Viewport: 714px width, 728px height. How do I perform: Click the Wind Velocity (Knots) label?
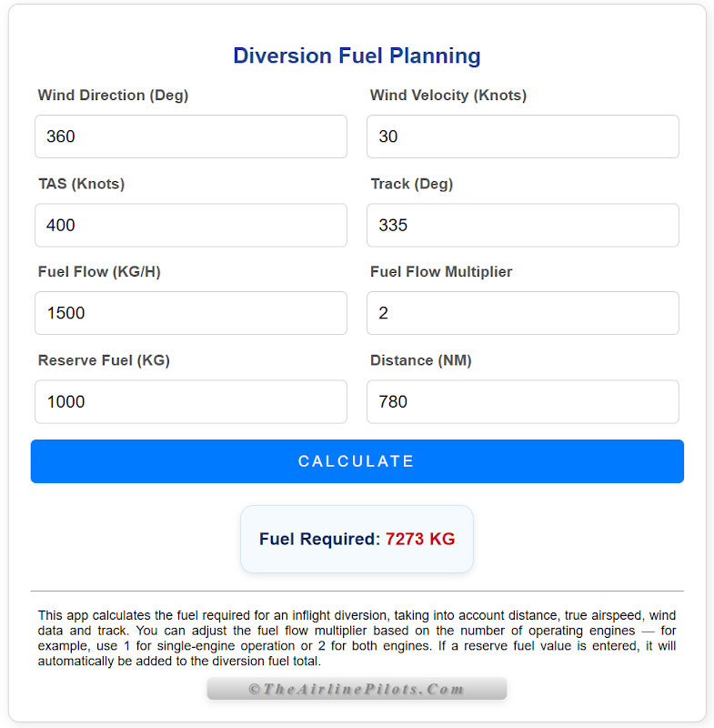[x=448, y=96]
